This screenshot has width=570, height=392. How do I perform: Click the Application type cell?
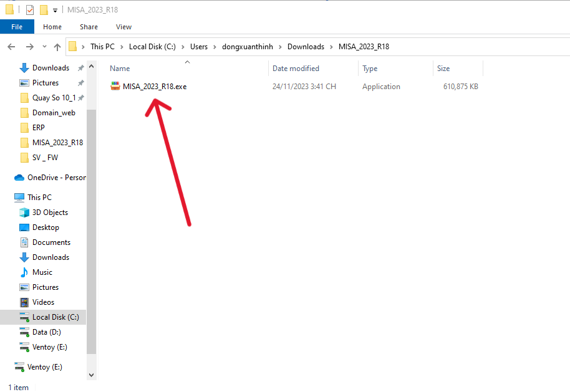(381, 87)
